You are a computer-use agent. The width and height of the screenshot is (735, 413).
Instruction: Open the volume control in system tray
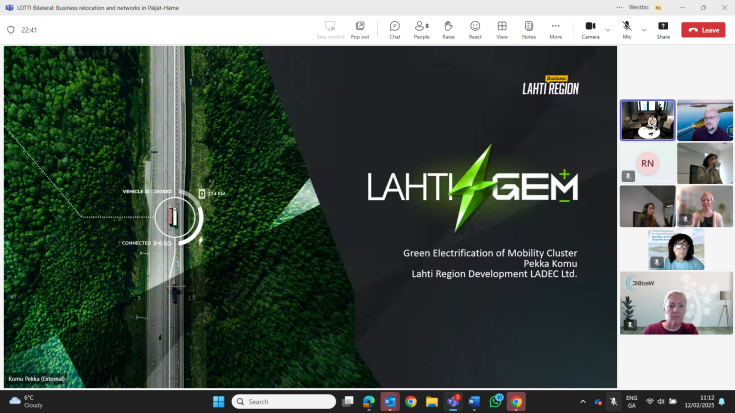pyautogui.click(x=661, y=402)
